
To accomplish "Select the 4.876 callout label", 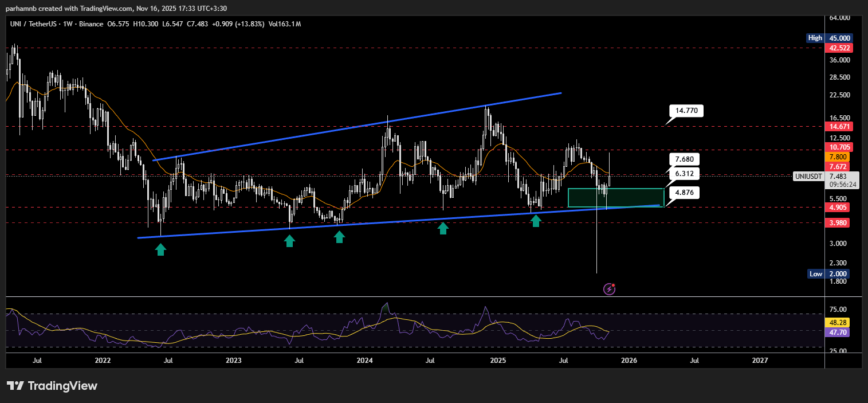I will pyautogui.click(x=684, y=193).
